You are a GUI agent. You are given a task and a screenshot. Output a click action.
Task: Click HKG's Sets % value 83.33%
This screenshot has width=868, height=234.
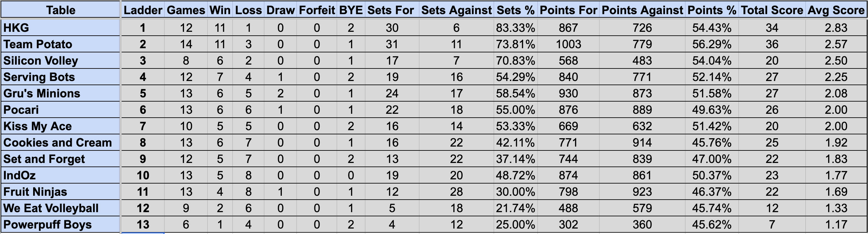pos(515,28)
